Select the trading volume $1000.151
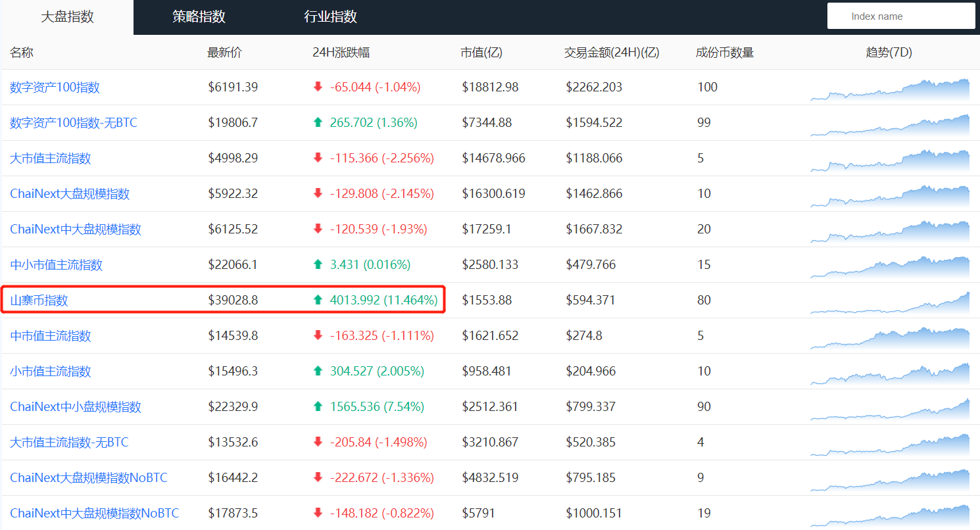This screenshot has height=530, width=980. (x=594, y=513)
